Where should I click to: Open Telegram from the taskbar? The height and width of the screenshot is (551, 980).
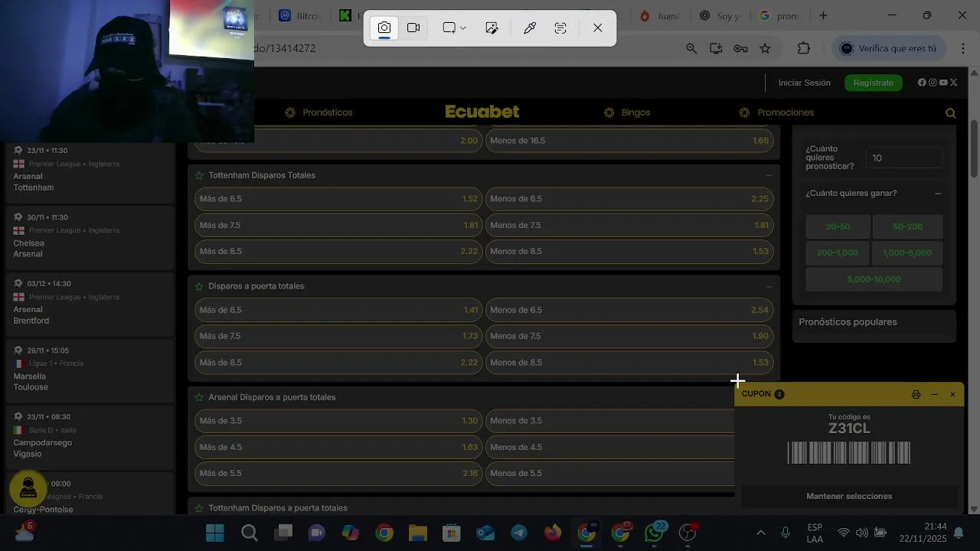519,533
